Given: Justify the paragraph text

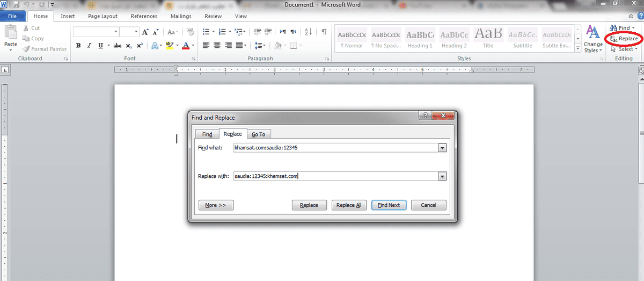Looking at the screenshot, I should [x=239, y=46].
